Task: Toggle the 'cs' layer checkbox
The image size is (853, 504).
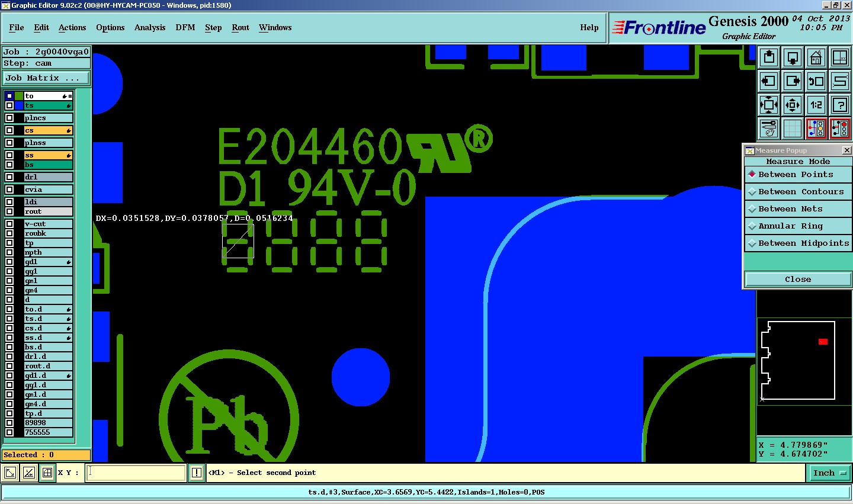Action: point(9,130)
